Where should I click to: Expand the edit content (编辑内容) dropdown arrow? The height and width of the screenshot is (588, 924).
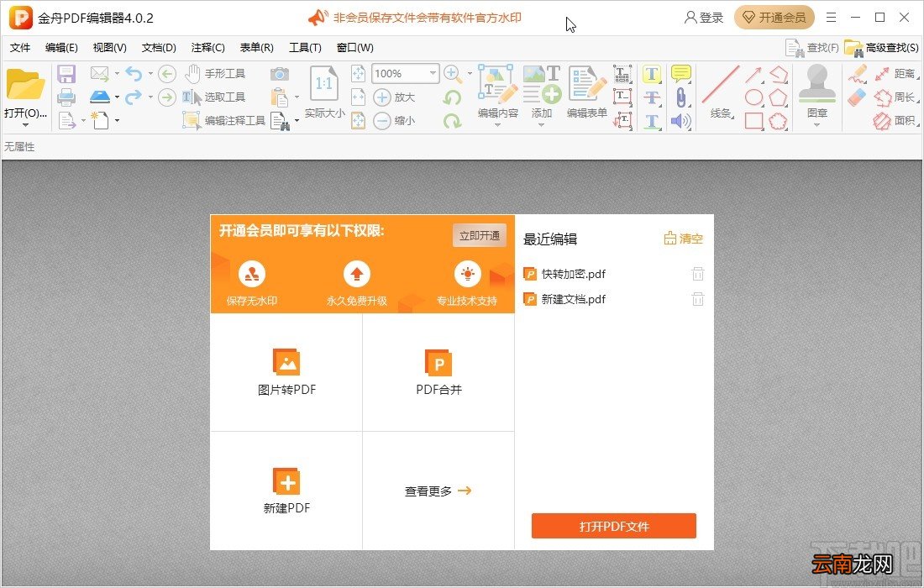point(498,125)
